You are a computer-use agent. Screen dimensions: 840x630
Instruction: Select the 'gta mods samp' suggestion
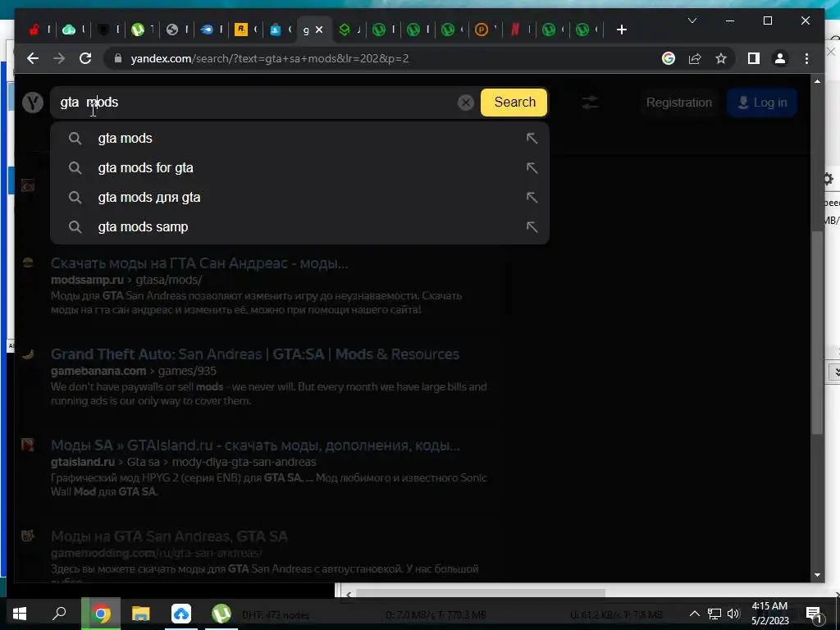pos(299,226)
